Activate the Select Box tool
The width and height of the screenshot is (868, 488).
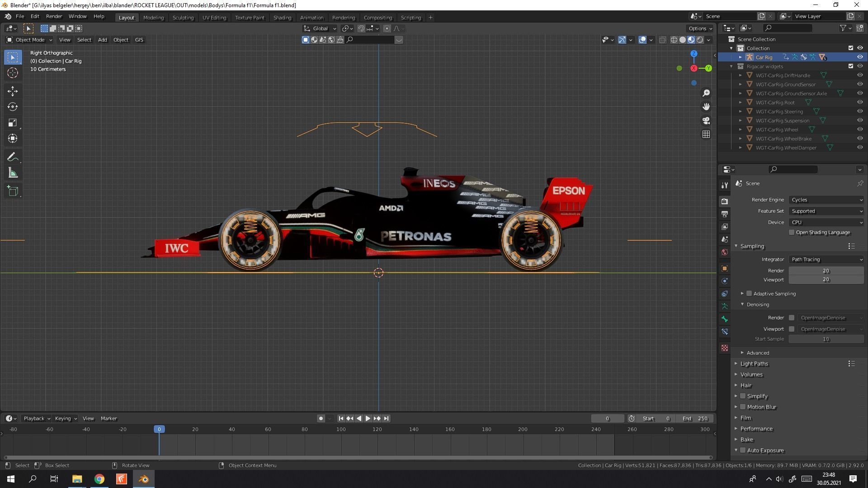[x=13, y=57]
